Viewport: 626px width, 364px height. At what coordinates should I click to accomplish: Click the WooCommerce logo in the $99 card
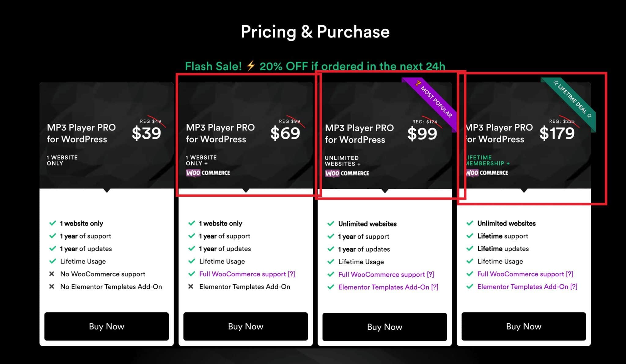tap(347, 173)
